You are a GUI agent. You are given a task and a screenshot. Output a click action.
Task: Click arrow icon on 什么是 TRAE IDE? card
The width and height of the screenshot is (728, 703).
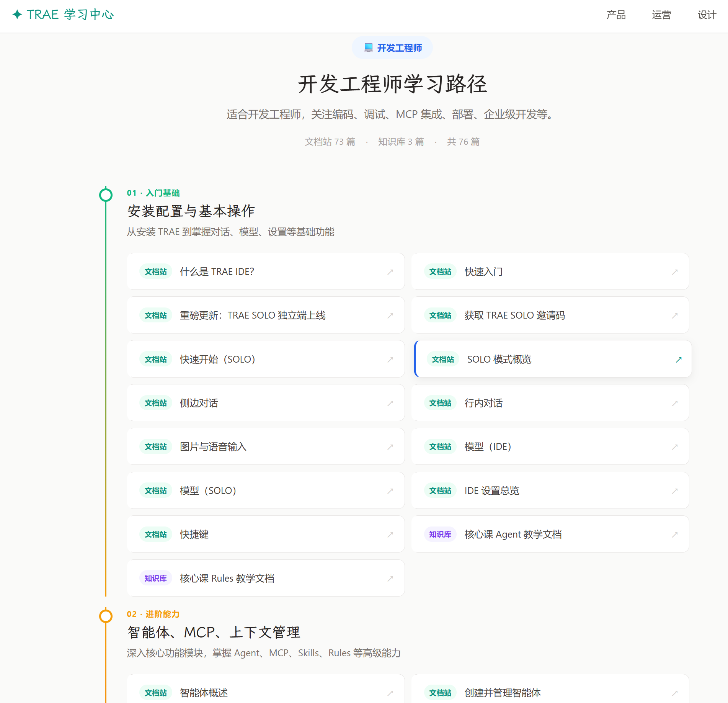click(x=390, y=272)
